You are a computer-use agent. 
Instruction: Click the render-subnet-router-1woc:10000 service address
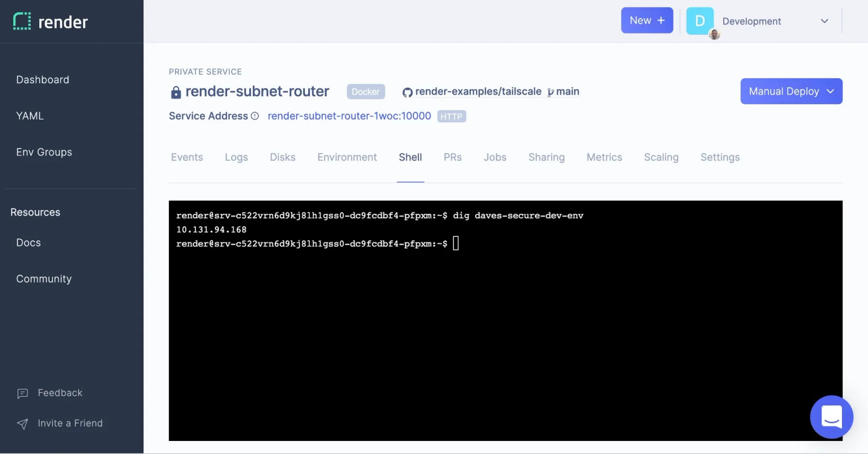tap(349, 116)
